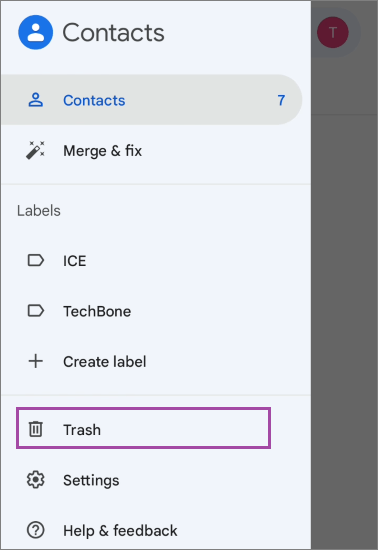Click the Contacts app title text

113,33
